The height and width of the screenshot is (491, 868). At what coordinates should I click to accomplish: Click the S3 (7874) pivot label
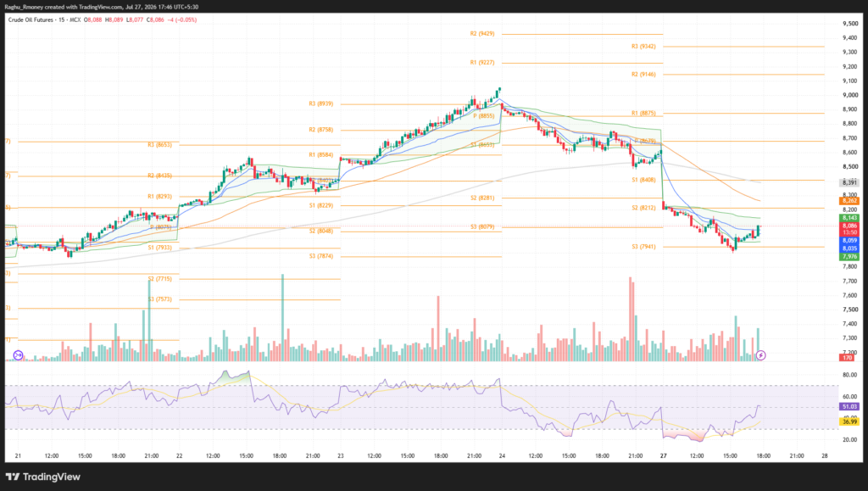point(321,256)
